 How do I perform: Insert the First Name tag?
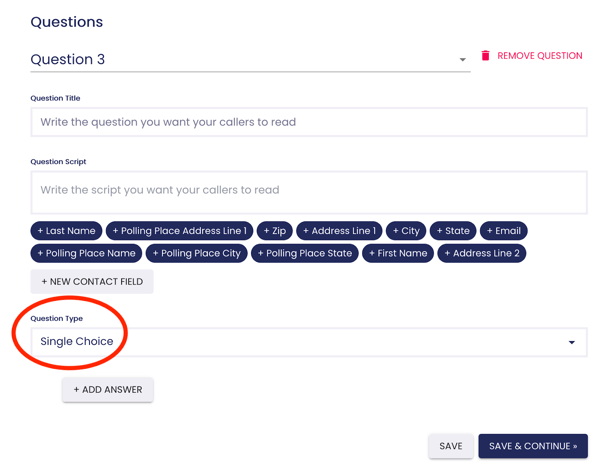(398, 253)
